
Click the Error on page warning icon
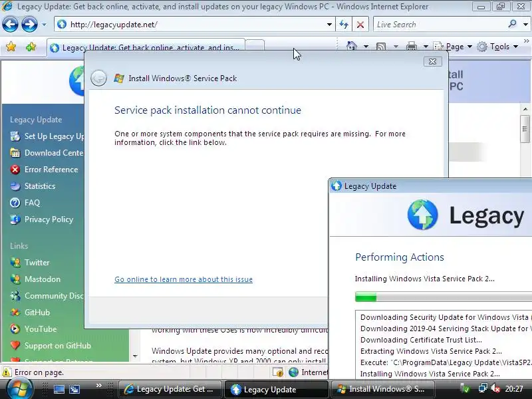6,372
